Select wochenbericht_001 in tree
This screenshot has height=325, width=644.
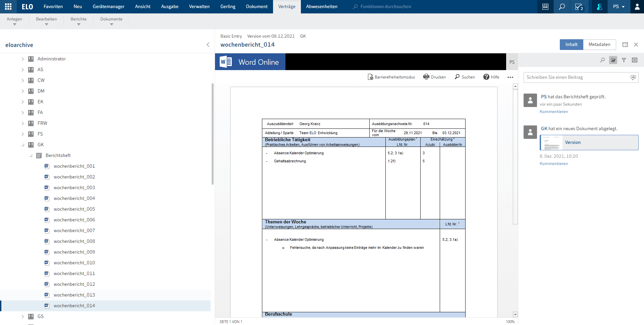[74, 166]
